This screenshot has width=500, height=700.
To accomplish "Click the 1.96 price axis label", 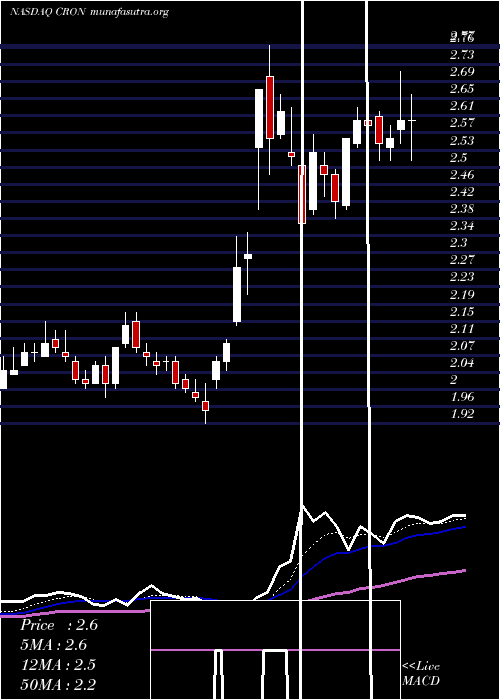I will [x=462, y=397].
